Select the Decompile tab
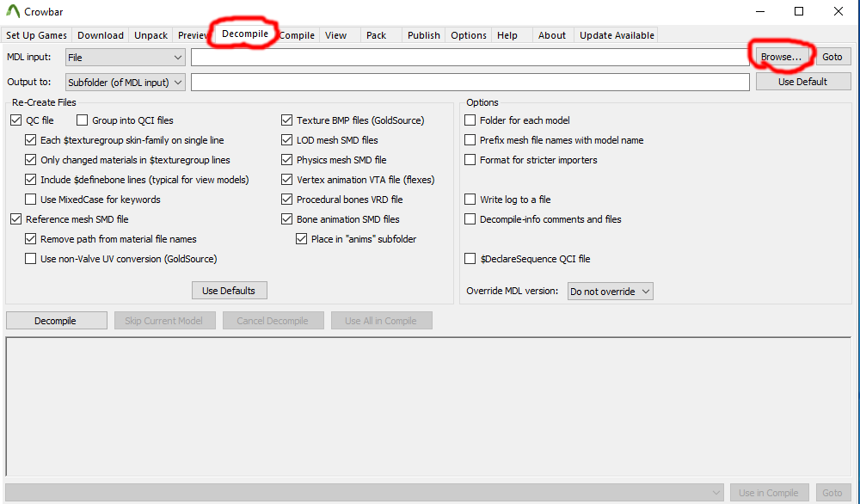860x504 pixels. (245, 34)
